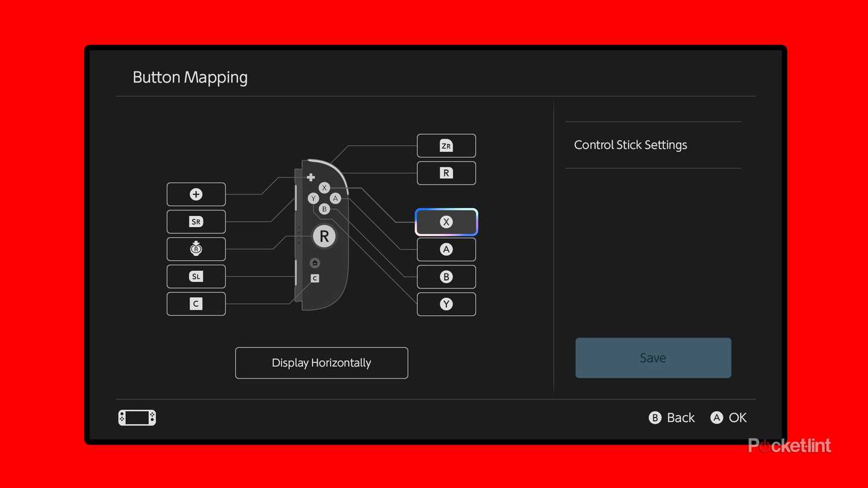
Task: Click the X face button on Joy-Con diagram
Action: 324,188
